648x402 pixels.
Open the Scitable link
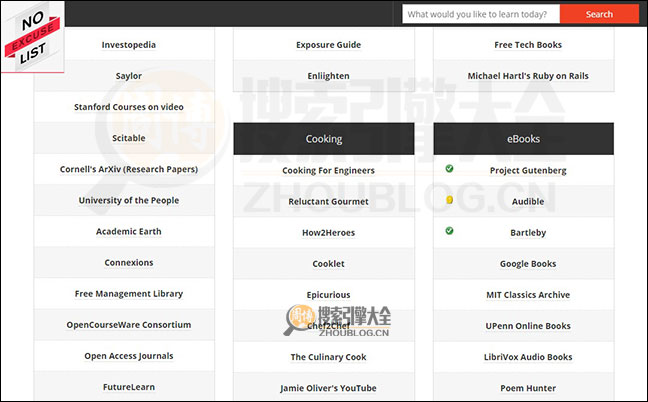click(x=129, y=138)
